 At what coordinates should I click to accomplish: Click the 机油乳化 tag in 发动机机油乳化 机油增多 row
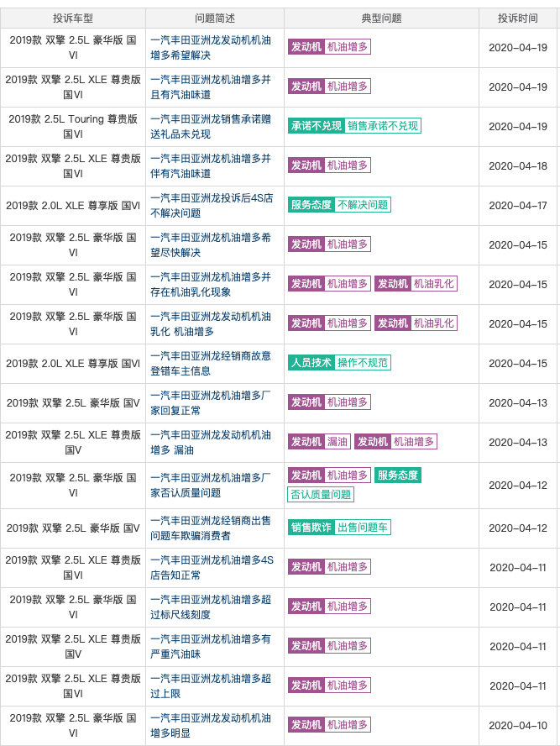(434, 323)
